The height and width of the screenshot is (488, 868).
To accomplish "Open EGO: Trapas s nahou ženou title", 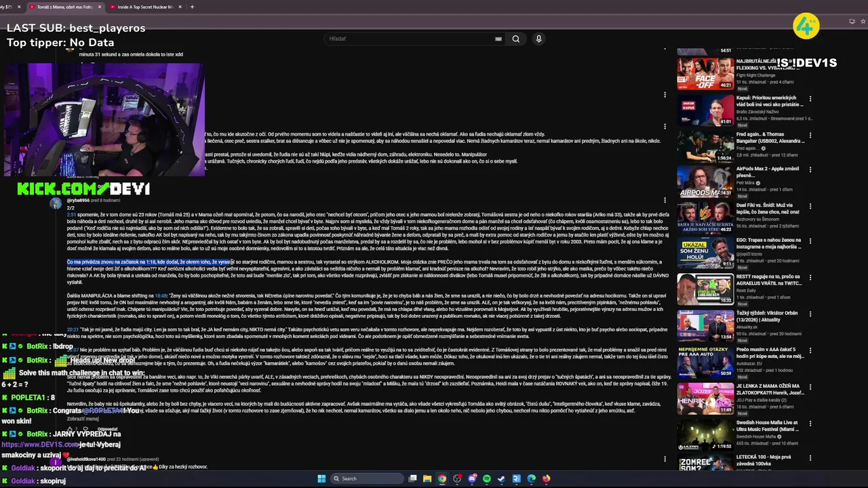I will (769, 243).
